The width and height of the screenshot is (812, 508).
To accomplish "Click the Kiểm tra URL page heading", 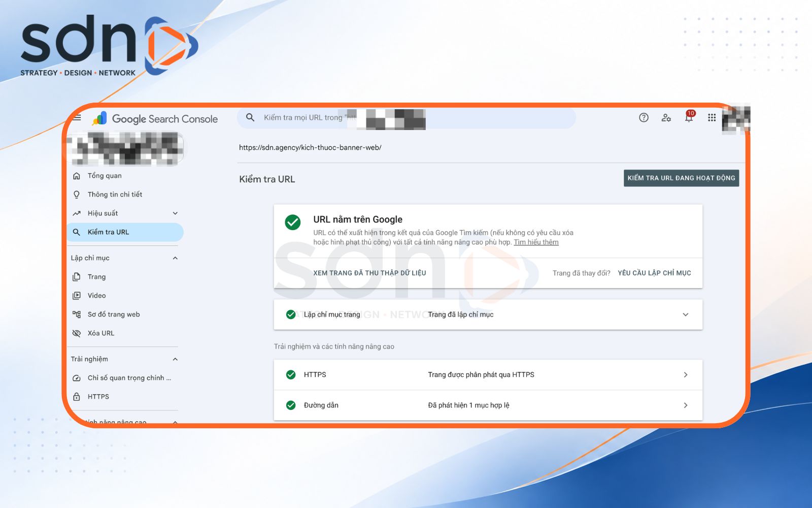I will pos(267,179).
